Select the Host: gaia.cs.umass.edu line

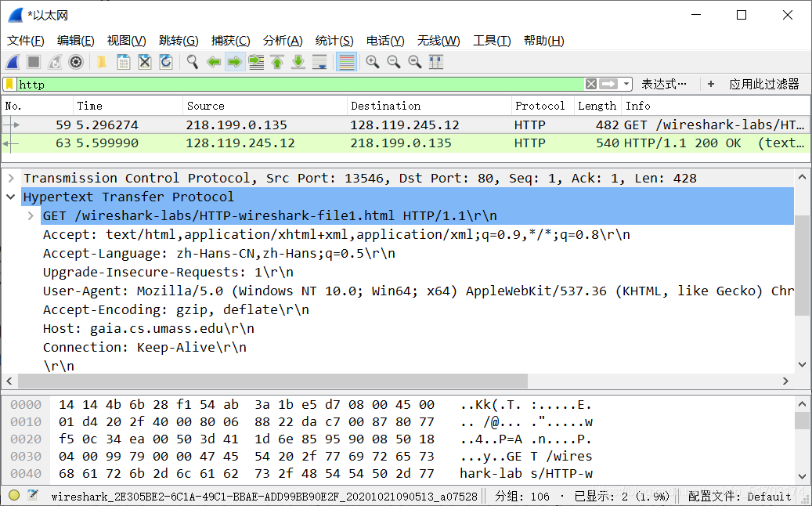(149, 328)
